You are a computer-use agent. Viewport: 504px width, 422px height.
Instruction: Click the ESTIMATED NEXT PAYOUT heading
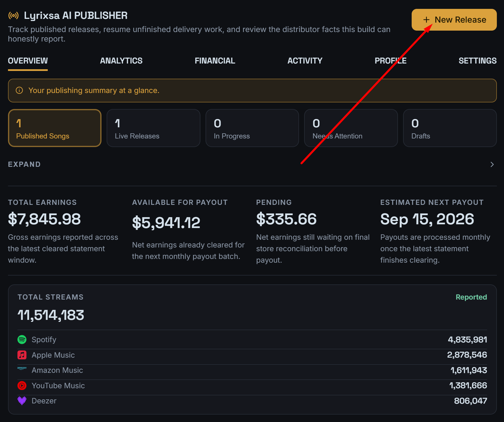pyautogui.click(x=432, y=203)
